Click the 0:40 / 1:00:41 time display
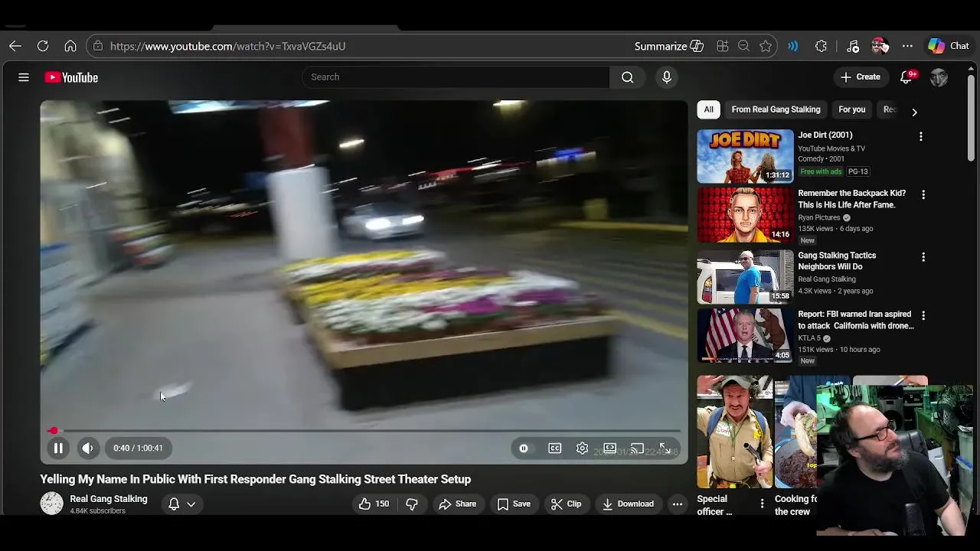980x551 pixels. click(x=138, y=448)
